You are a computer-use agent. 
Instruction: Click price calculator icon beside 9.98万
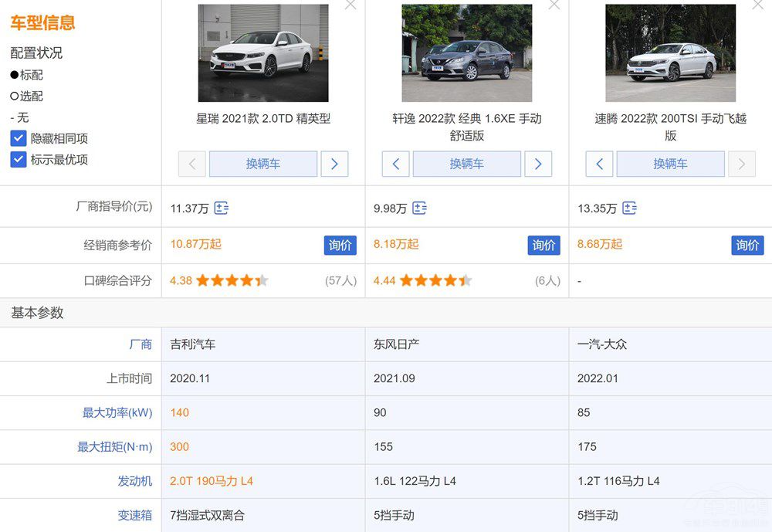click(419, 208)
